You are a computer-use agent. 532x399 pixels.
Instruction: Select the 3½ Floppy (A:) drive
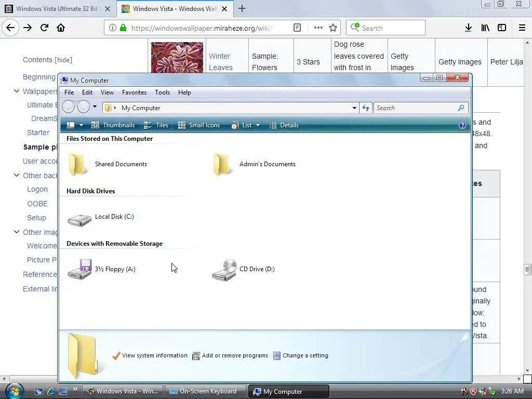[x=101, y=270]
